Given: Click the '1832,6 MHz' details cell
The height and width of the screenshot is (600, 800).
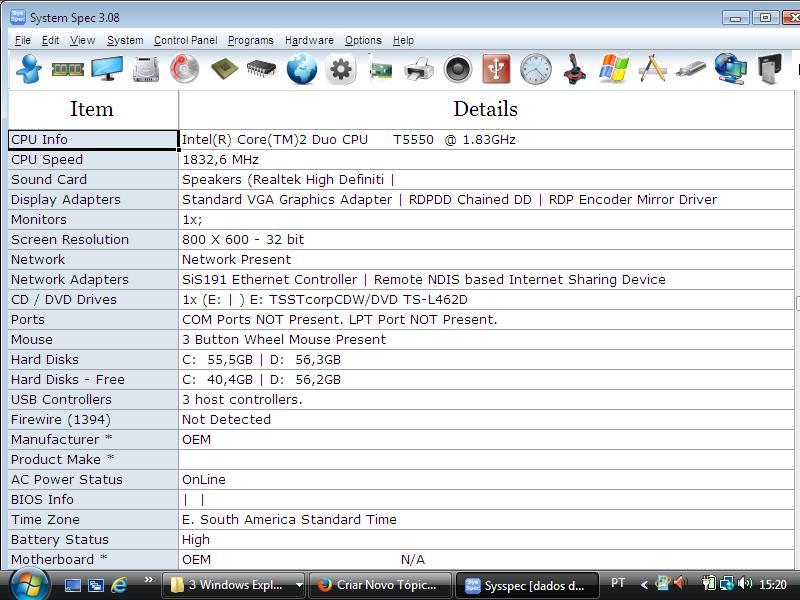Looking at the screenshot, I should pos(486,160).
